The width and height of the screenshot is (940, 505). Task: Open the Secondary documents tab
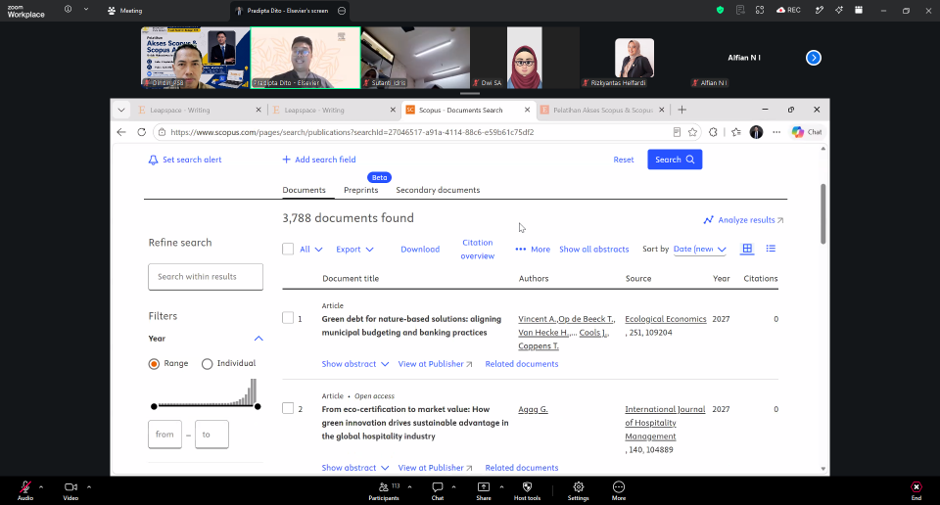pyautogui.click(x=438, y=190)
